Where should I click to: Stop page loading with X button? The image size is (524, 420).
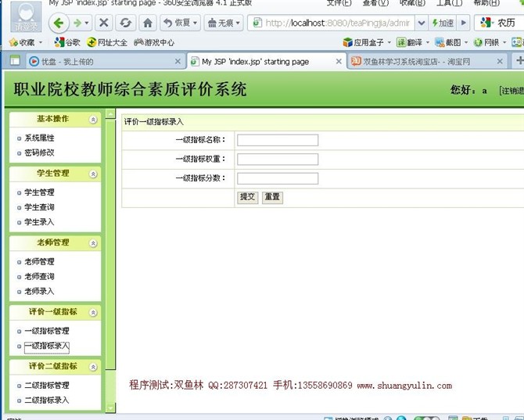(104, 23)
